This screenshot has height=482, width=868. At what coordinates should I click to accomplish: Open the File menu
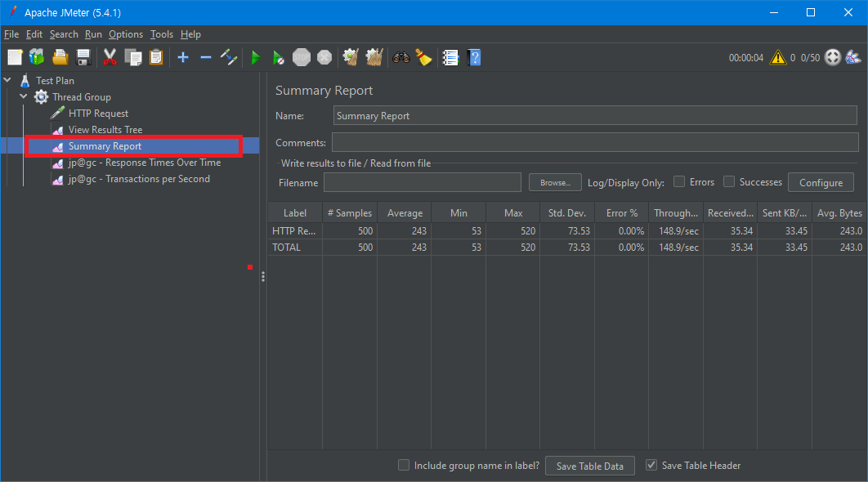pyautogui.click(x=11, y=34)
